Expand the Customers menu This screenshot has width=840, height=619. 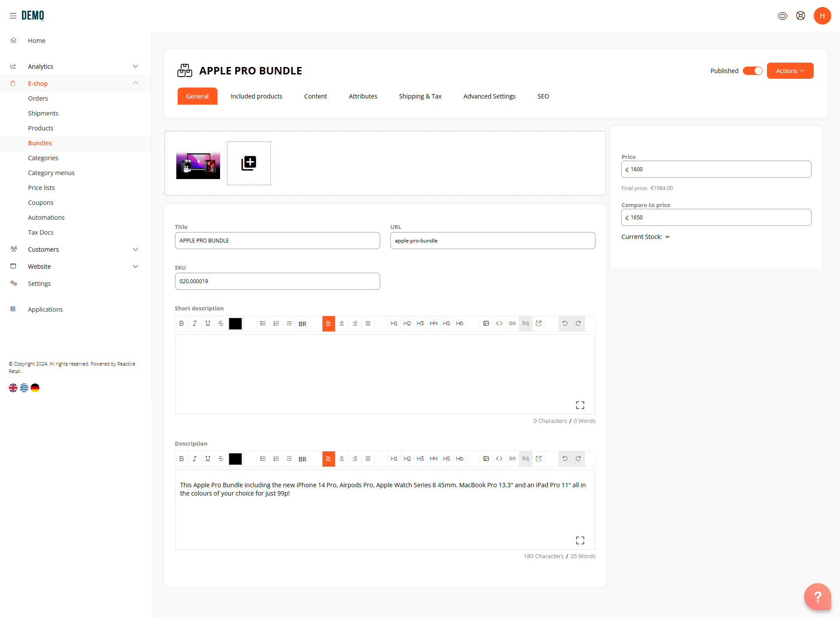(x=75, y=250)
